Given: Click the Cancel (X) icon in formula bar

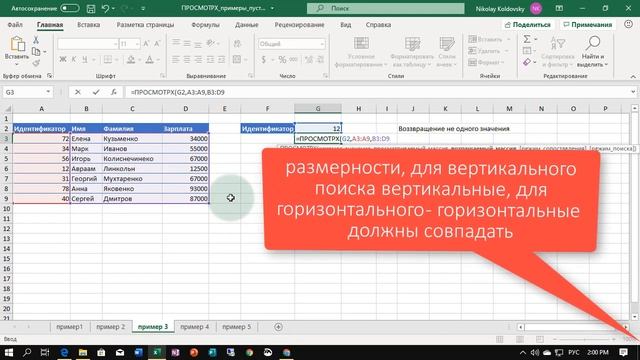Looking at the screenshot, I should point(78,92).
